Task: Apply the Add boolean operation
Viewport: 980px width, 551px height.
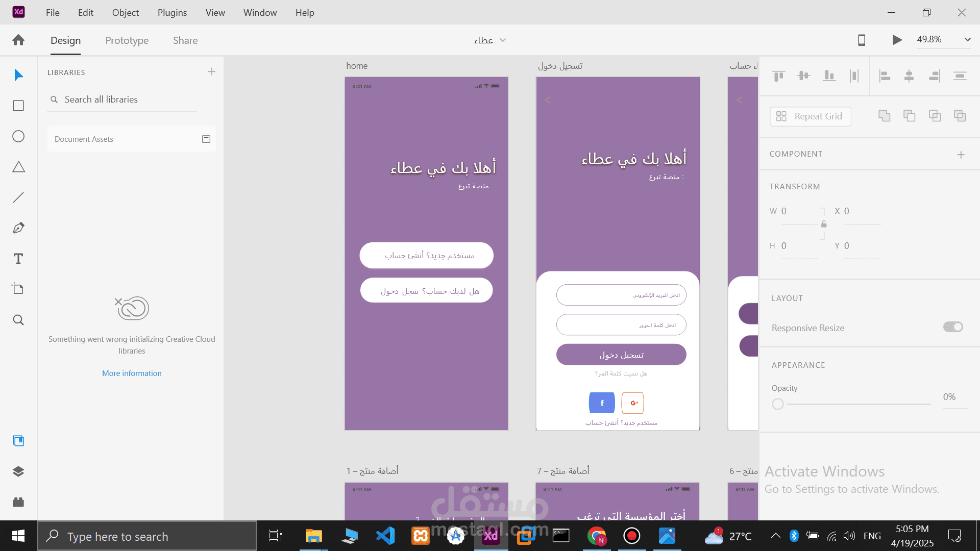Action: (x=884, y=116)
